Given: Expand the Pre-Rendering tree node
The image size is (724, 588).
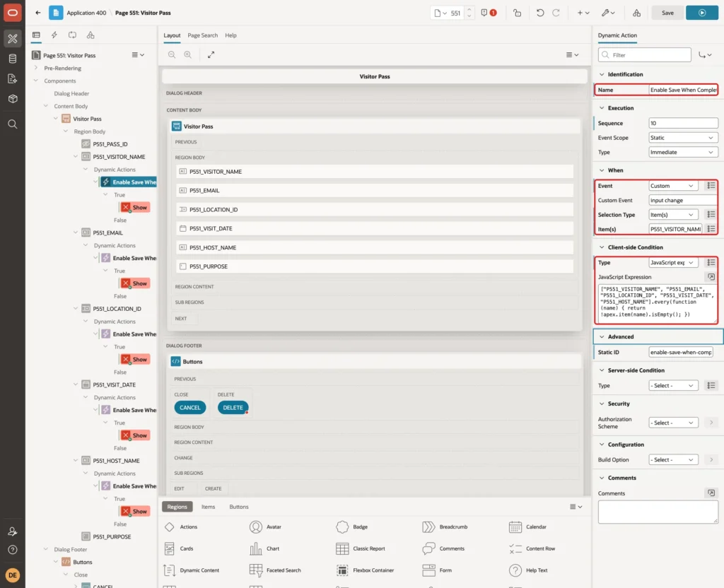Looking at the screenshot, I should 36,68.
